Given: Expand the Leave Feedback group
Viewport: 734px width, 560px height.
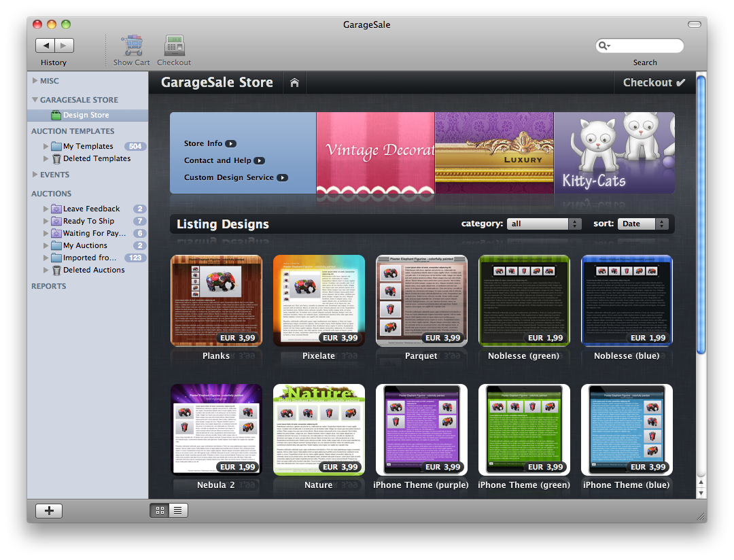Looking at the screenshot, I should [x=46, y=209].
